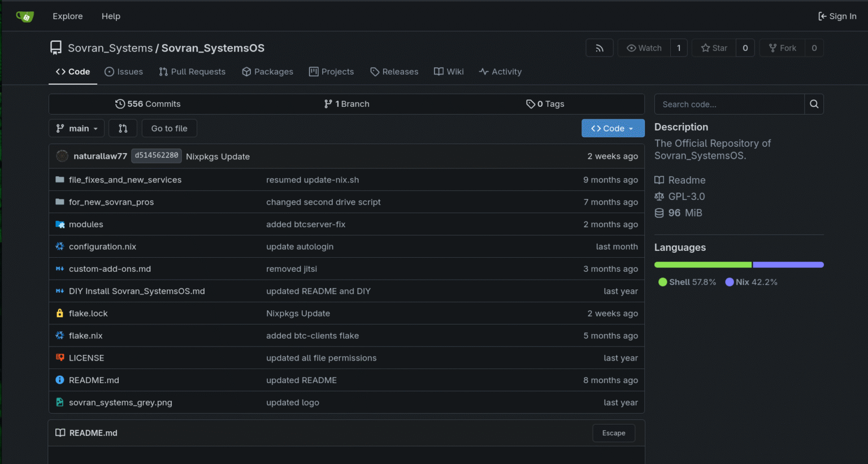This screenshot has height=464, width=868.
Task: Open the Releases tab
Action: [x=394, y=72]
